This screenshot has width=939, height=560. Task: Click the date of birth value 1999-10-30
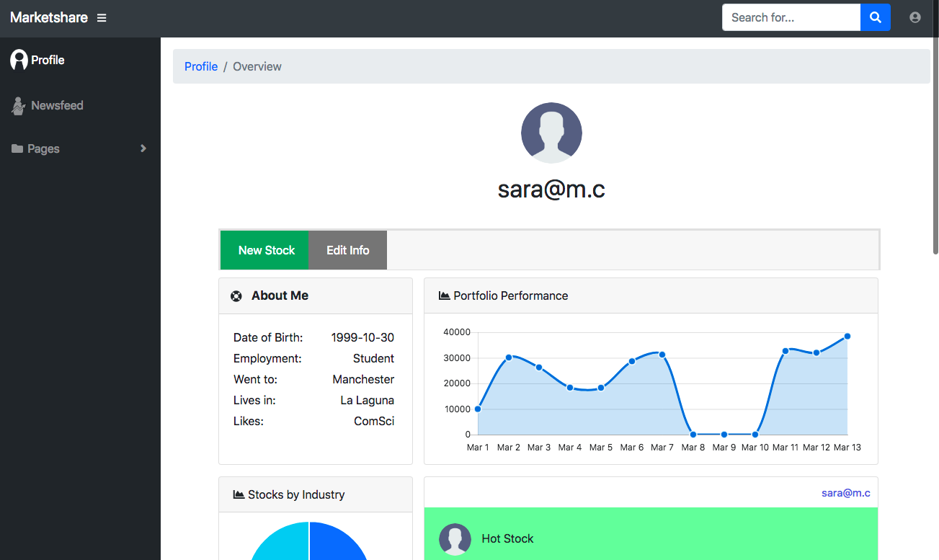362,337
